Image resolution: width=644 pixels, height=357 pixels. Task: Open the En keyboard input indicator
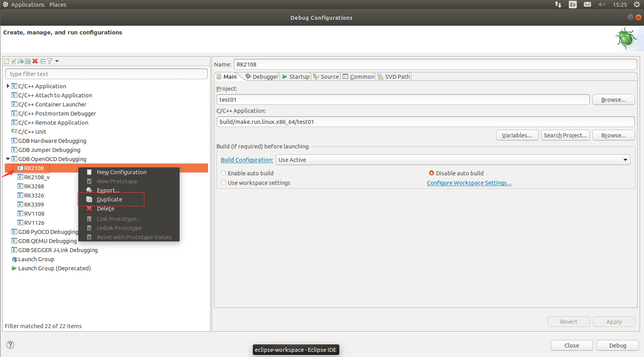pyautogui.click(x=573, y=4)
